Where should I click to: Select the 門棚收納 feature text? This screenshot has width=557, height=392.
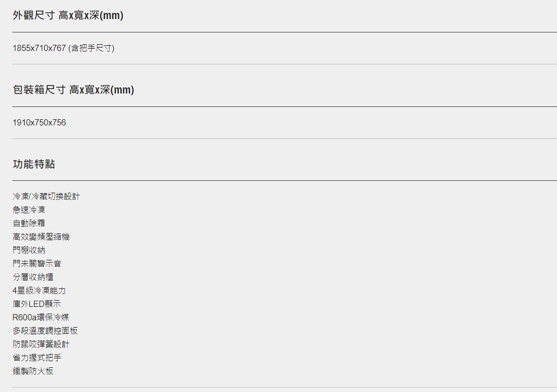29,250
